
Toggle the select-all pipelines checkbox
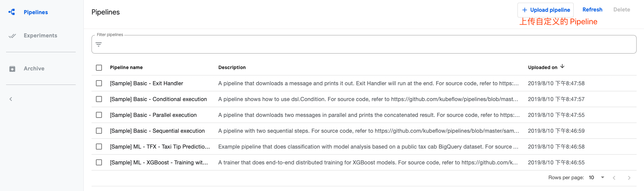[x=99, y=68]
